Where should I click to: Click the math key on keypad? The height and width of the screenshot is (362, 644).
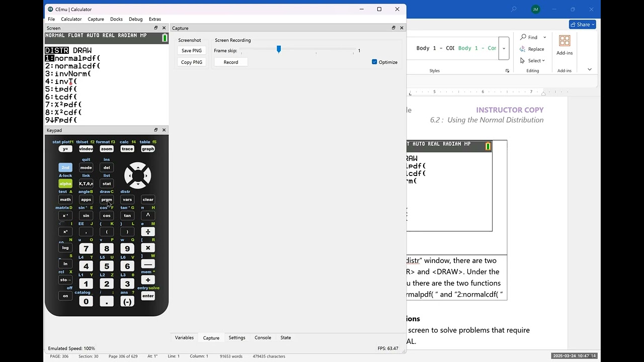click(x=65, y=200)
